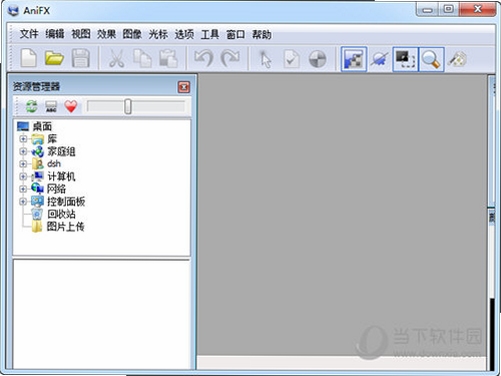Viewport: 501px width, 376px height.
Task: Click the Copy toolbar icon
Action: pos(142,59)
